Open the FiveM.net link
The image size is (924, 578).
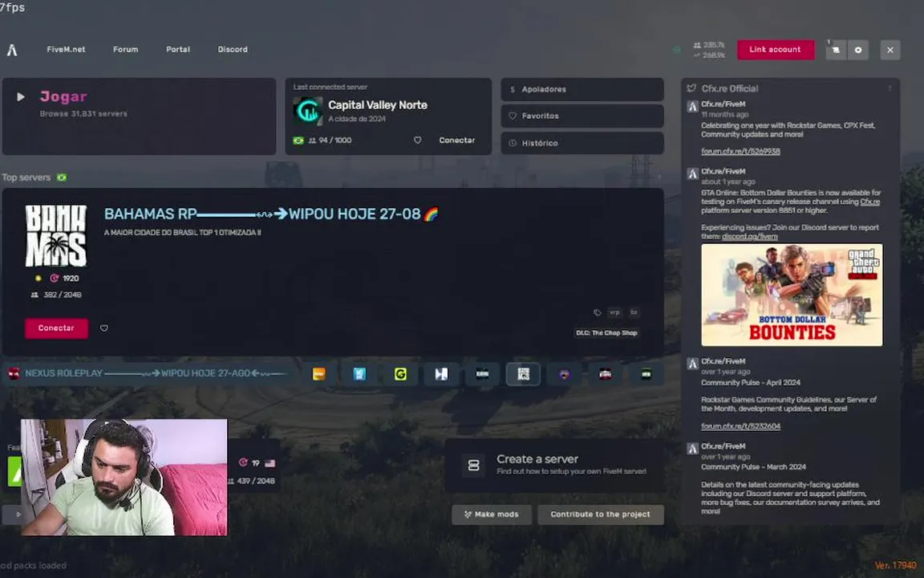coord(66,50)
